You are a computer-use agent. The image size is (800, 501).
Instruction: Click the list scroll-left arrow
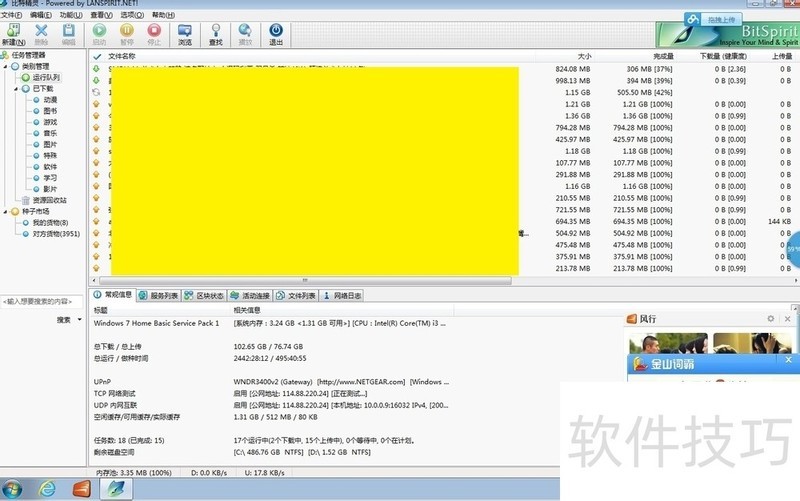[93, 281]
